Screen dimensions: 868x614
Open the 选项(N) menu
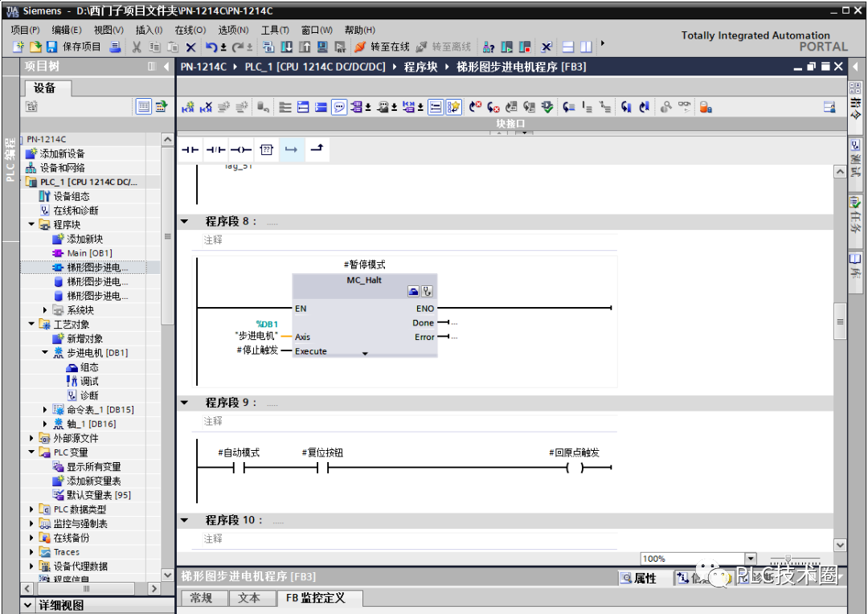[x=233, y=30]
